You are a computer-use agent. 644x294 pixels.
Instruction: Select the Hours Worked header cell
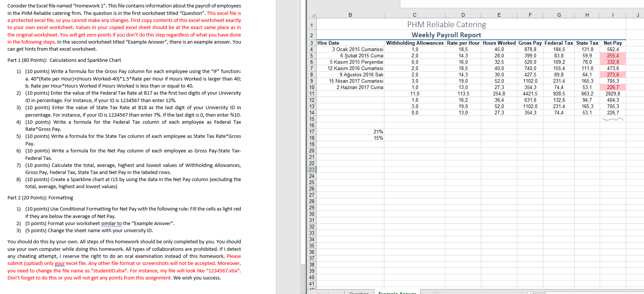pyautogui.click(x=499, y=43)
